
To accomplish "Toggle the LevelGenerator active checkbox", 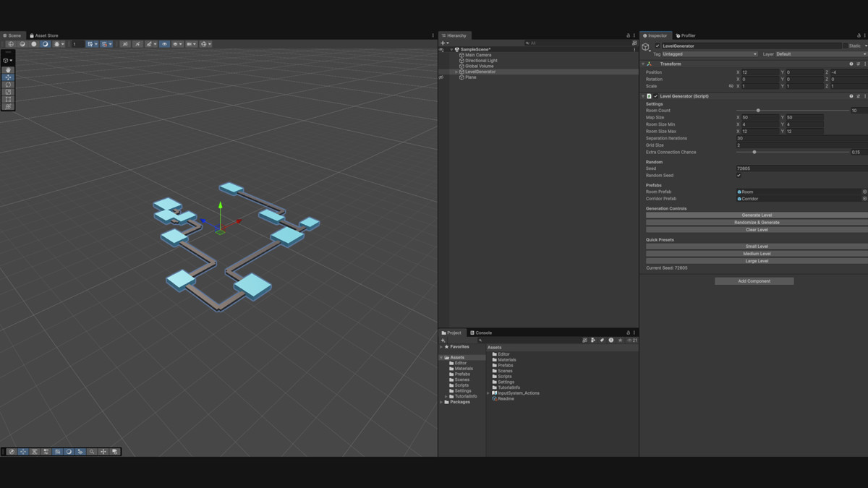I will click(x=658, y=46).
